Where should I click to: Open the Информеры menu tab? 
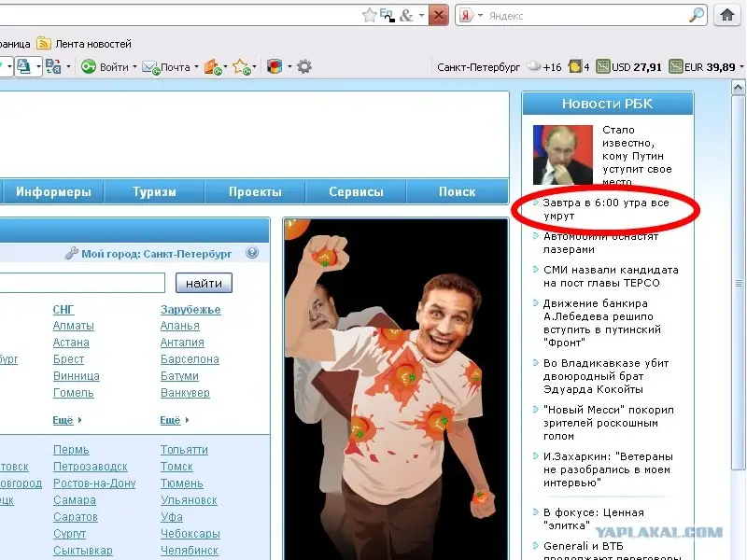tap(53, 192)
